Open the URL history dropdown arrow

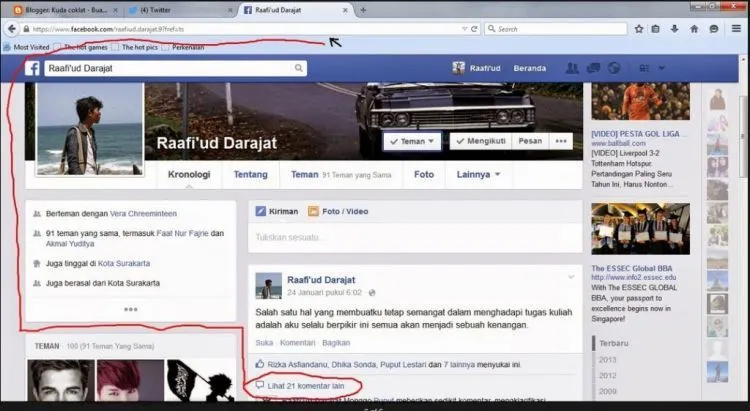[x=464, y=29]
